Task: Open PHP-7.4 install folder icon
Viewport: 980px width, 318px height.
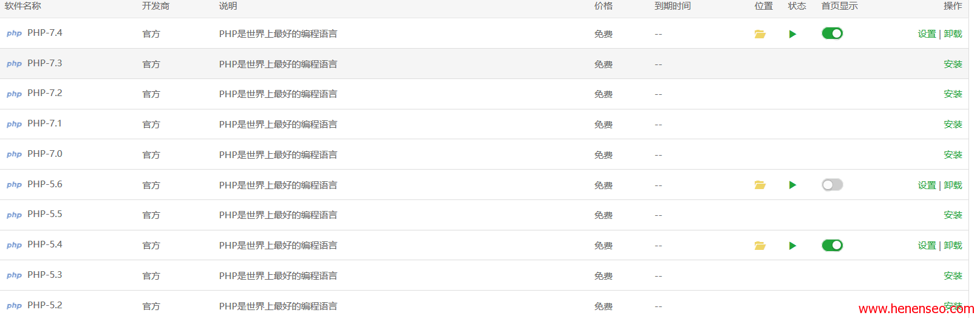Action: point(760,34)
